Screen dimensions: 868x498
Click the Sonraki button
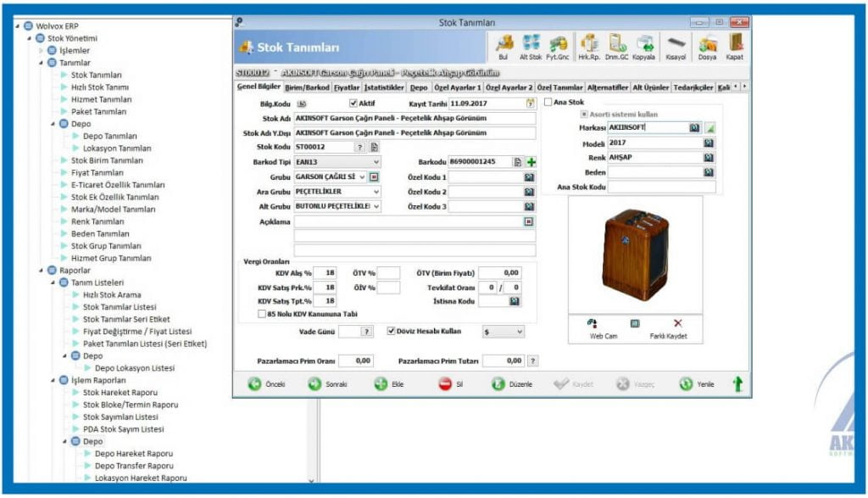pyautogui.click(x=328, y=383)
